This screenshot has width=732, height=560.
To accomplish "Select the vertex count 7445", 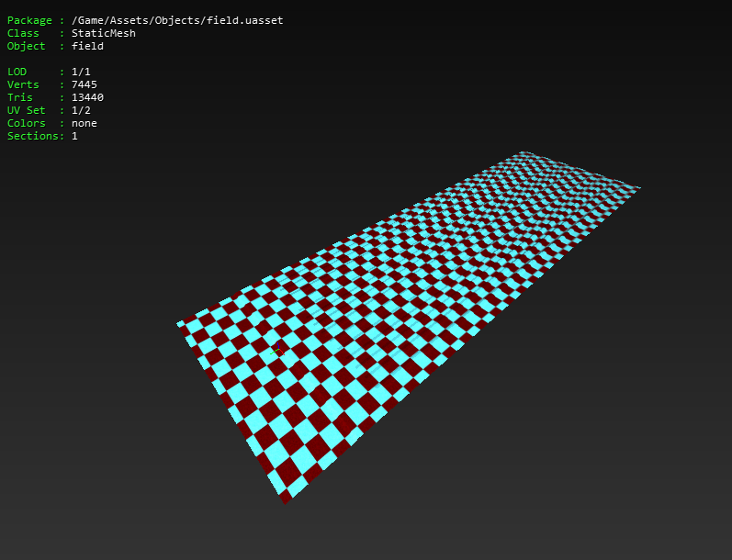I will pyautogui.click(x=84, y=84).
